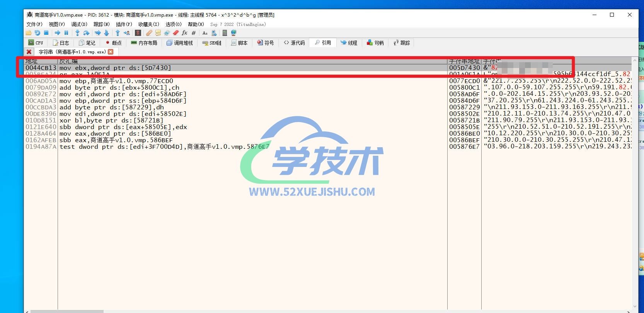Click the run arrow toolbar icon
The image size is (644, 313).
click(58, 33)
